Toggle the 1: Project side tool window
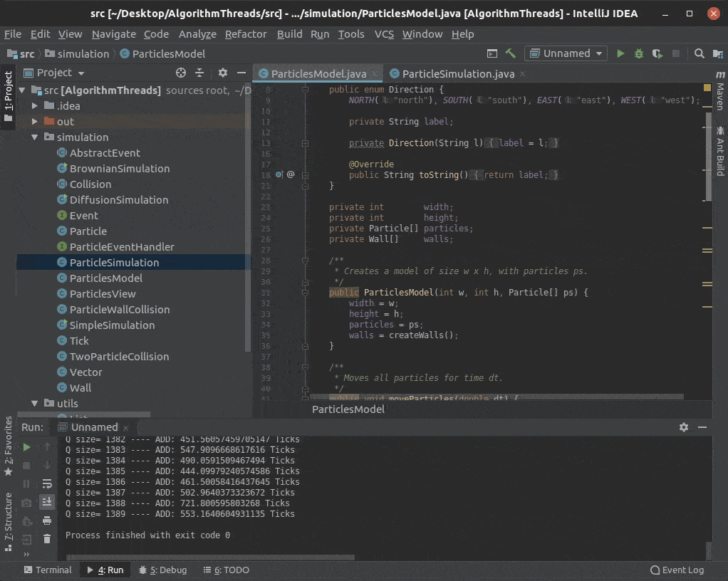Image resolution: width=728 pixels, height=581 pixels. (x=8, y=96)
